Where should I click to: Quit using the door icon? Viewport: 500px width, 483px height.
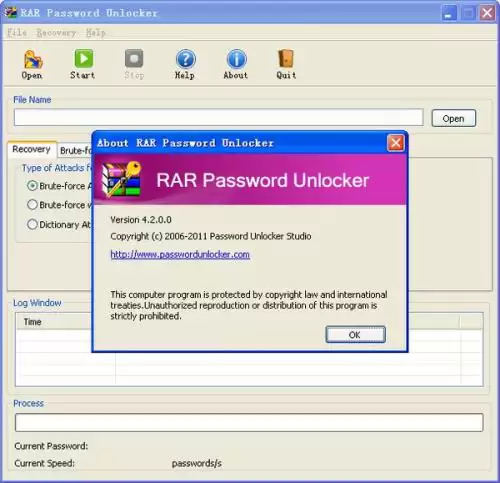pos(286,59)
